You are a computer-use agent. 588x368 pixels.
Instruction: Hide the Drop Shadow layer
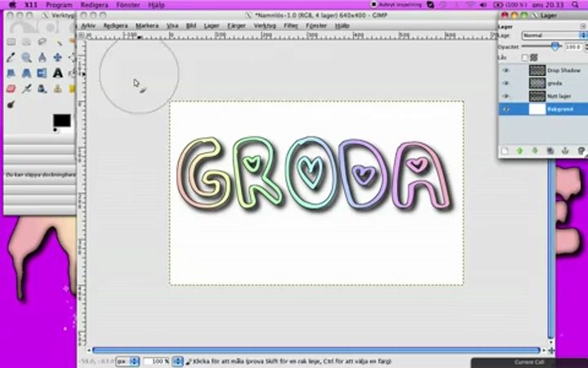pyautogui.click(x=506, y=70)
